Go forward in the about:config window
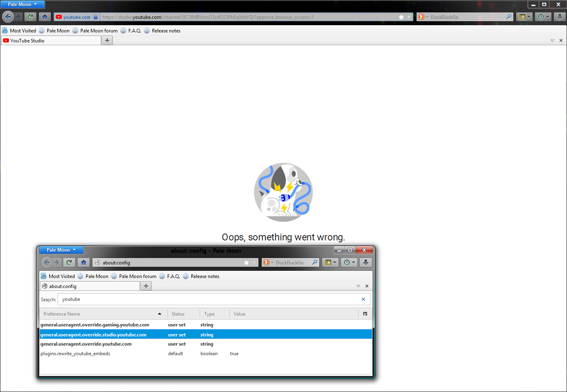The width and height of the screenshot is (567, 392). coord(57,262)
